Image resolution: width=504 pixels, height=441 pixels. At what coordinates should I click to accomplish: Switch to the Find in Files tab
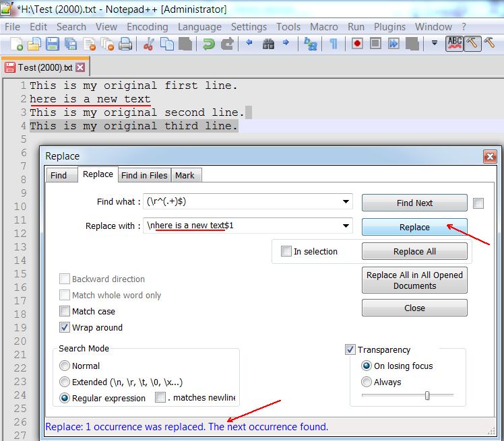tap(144, 175)
